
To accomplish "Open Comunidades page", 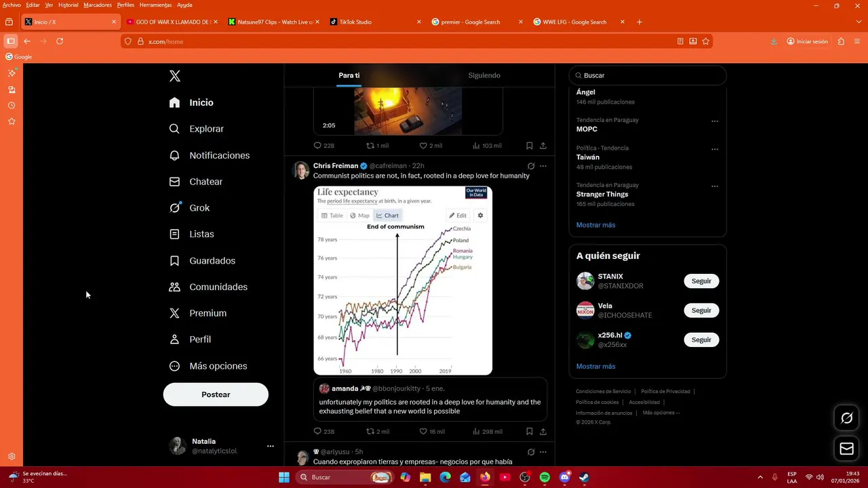I will coord(208,287).
